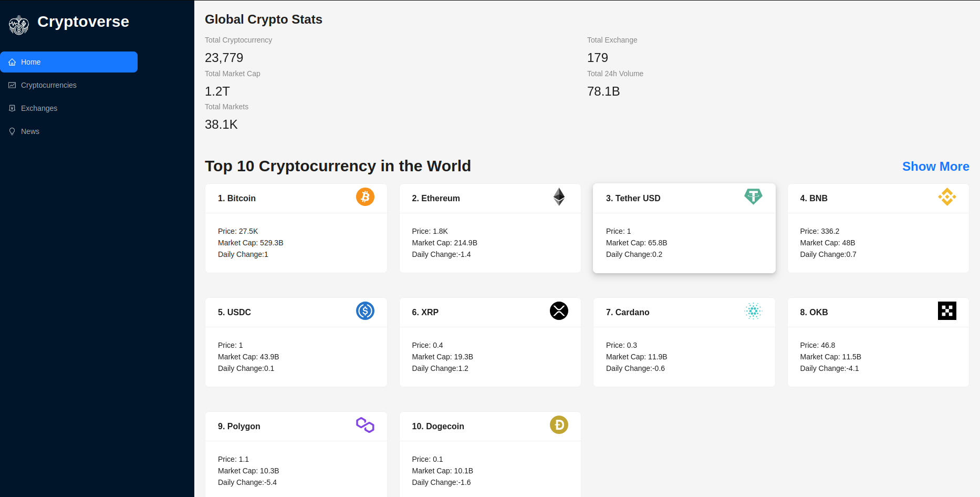
Task: Click BNB's Market Cap: 48B text
Action: [828, 243]
